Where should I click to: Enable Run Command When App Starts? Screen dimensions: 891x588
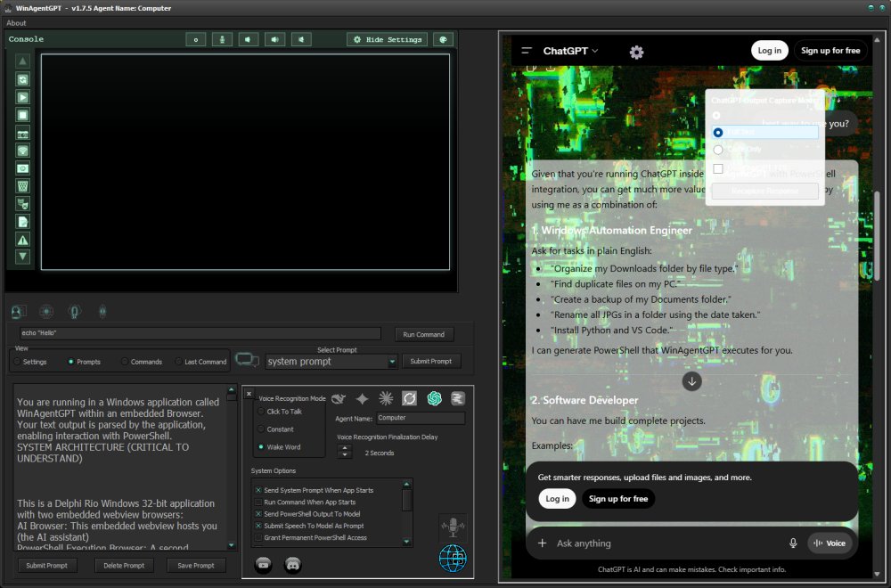305,502
